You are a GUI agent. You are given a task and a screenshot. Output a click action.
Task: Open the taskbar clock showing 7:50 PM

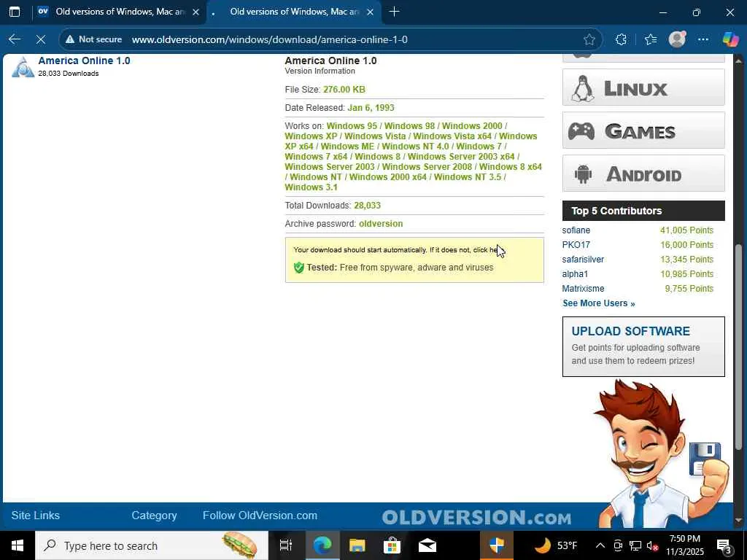[x=684, y=545]
